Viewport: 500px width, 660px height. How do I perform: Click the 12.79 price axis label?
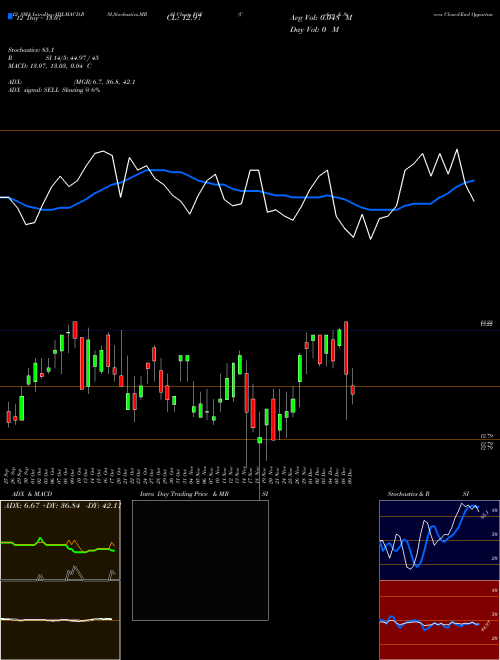[487, 436]
